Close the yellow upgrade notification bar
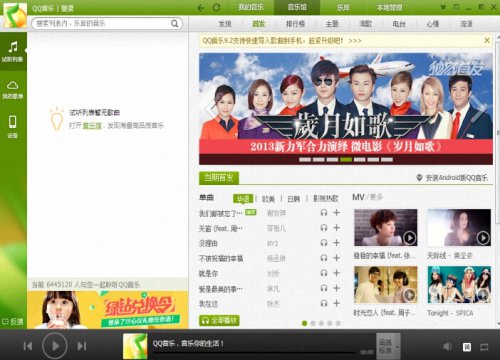This screenshot has width=500, height=360. 487,40
